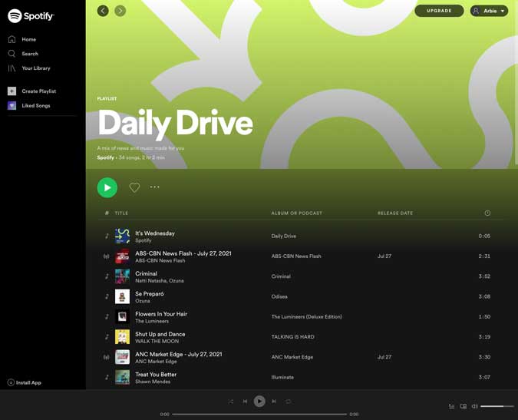Click ANC Market Edge podcast column link

tap(292, 357)
